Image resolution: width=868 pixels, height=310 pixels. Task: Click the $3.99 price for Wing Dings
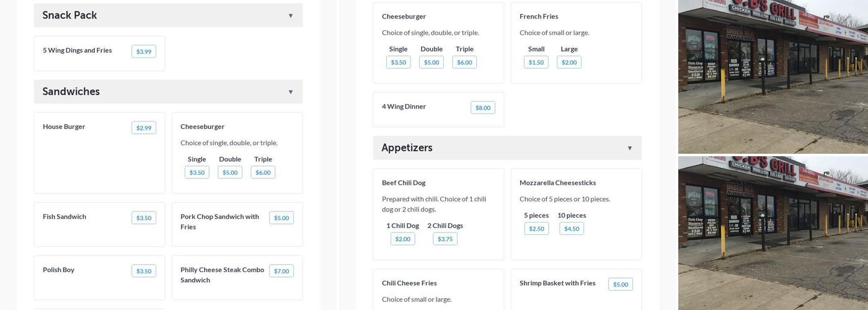click(x=144, y=51)
